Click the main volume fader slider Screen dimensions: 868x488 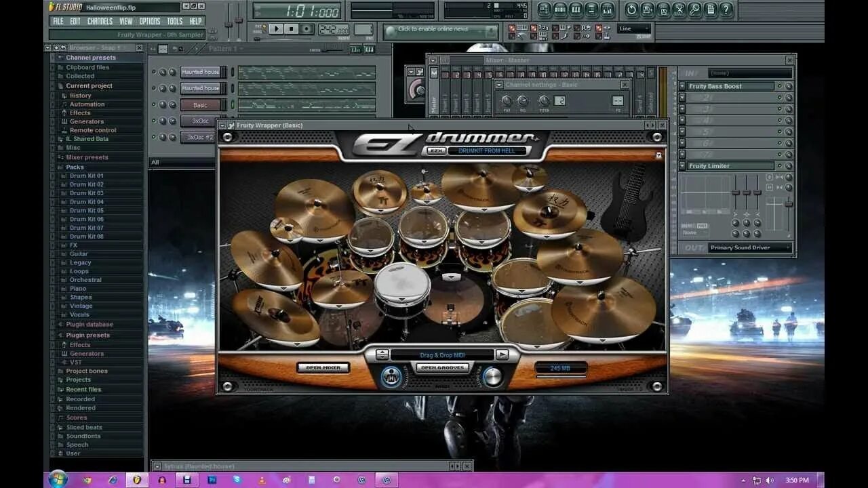coord(228,24)
